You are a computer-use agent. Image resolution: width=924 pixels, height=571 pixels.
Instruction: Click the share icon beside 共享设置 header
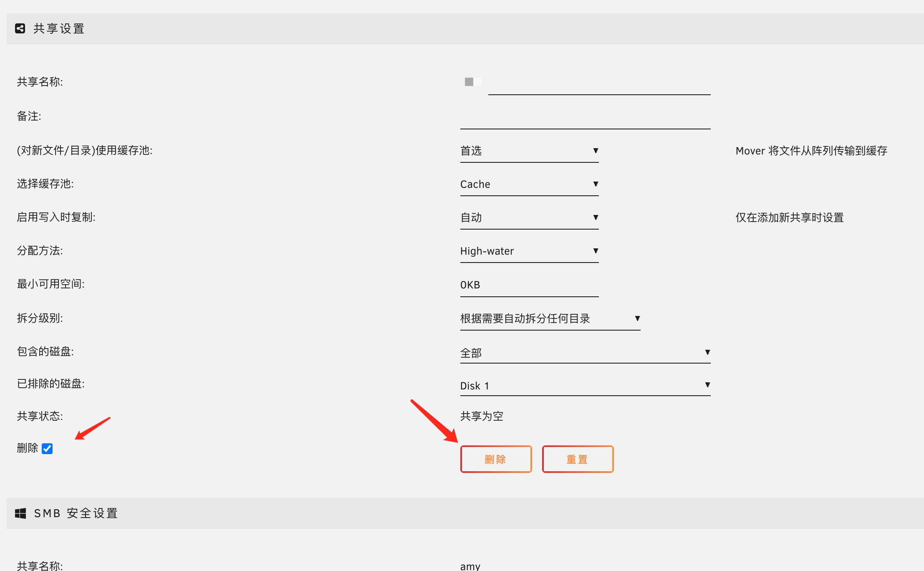(20, 28)
